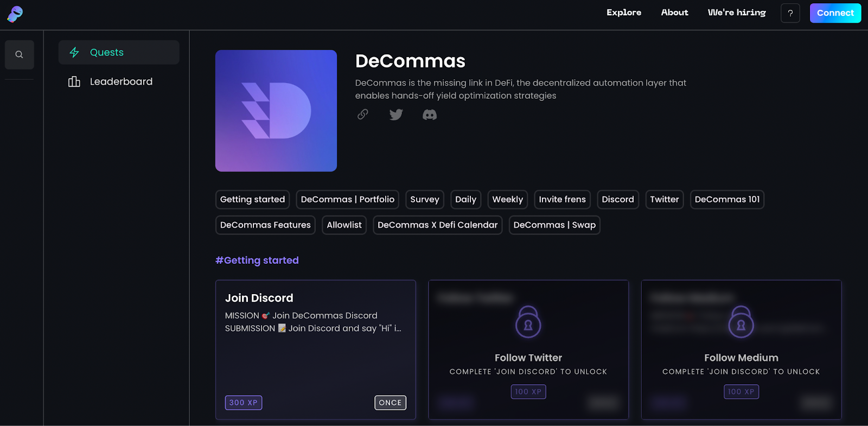
Task: Click the locked Follow Twitter quest card
Action: (x=528, y=349)
